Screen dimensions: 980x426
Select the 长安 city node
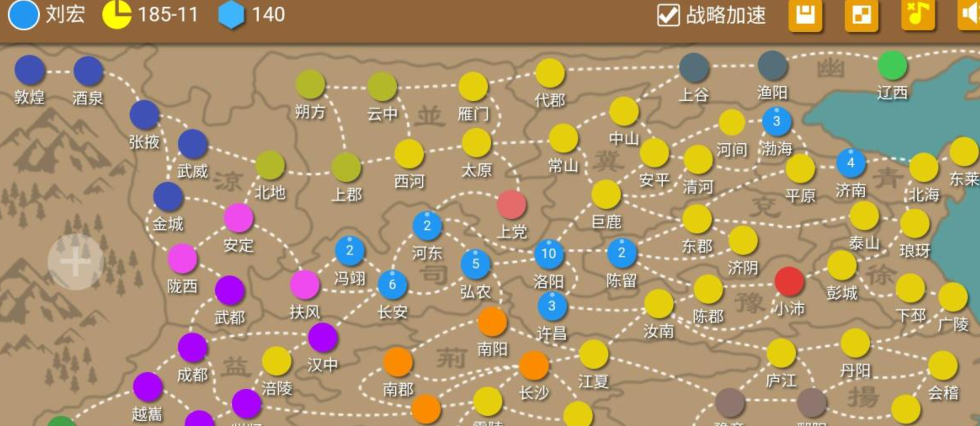coord(393,285)
